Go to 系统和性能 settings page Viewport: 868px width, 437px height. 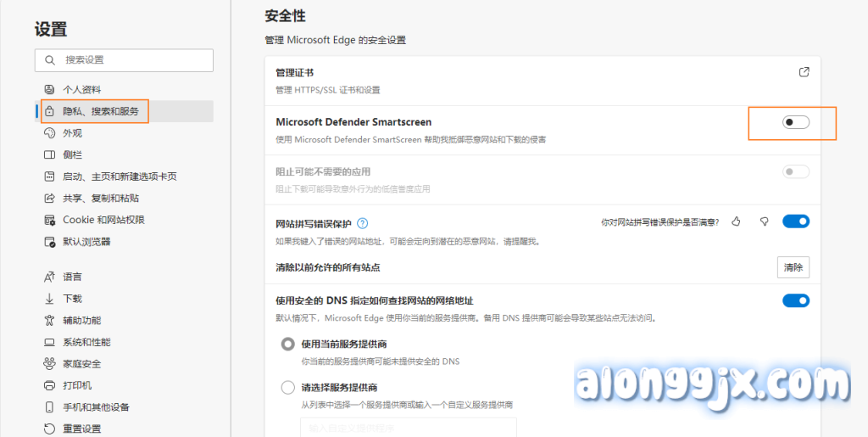point(86,342)
